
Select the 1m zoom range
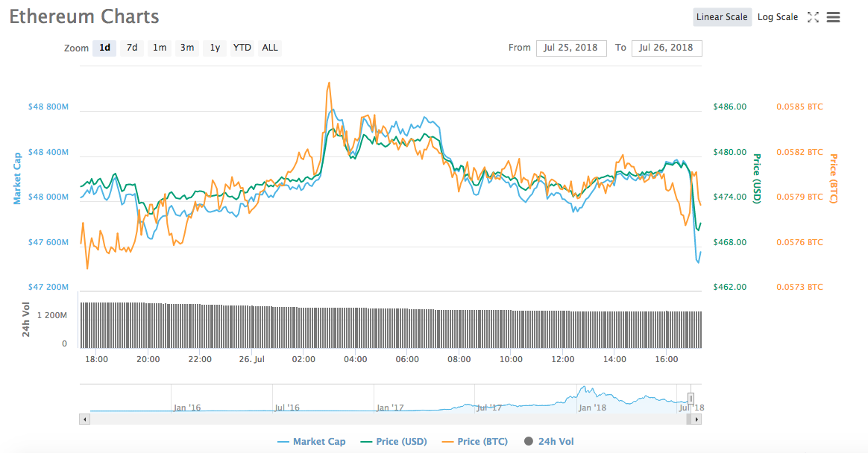[x=160, y=48]
